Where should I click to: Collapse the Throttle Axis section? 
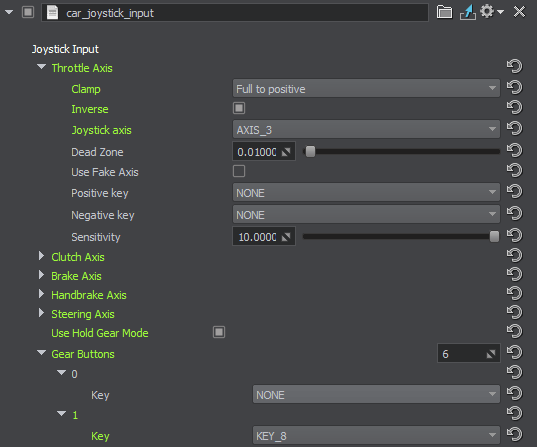pyautogui.click(x=41, y=66)
